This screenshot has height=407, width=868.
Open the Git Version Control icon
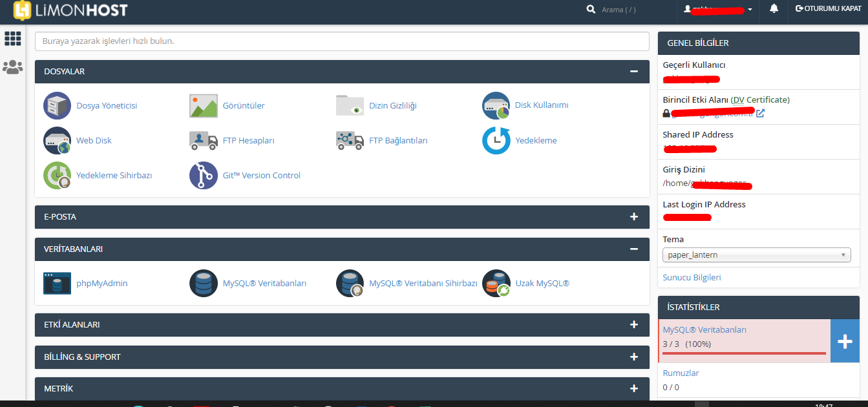pos(204,175)
